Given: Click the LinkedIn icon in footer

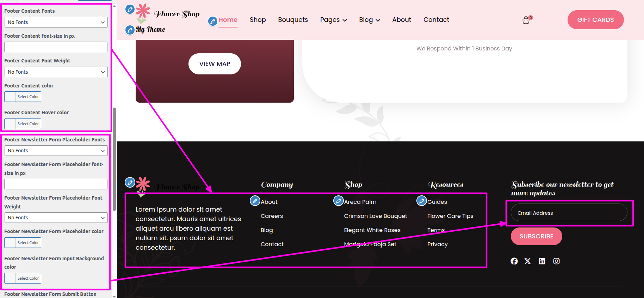Looking at the screenshot, I should 542,261.
